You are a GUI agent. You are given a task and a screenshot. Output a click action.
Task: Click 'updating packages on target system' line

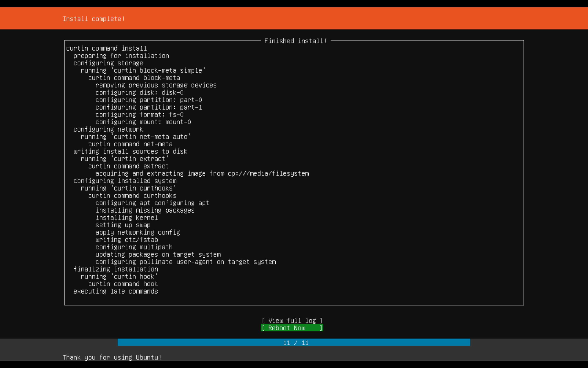tap(158, 255)
